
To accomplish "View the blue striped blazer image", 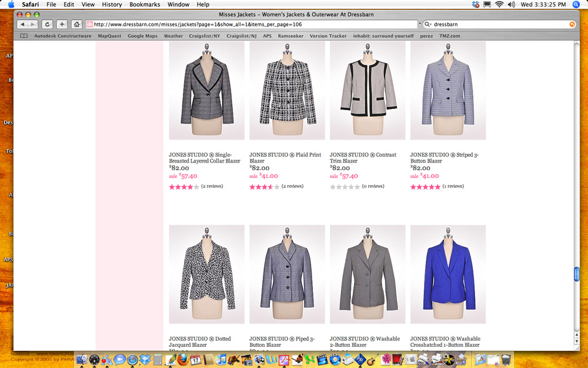I will (448, 91).
